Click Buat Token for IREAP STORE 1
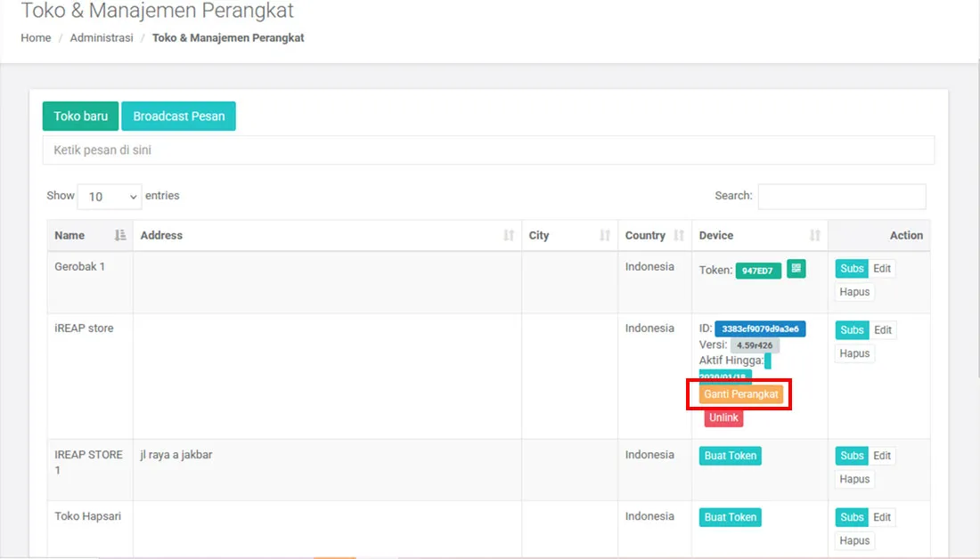Viewport: 980px width, 559px height. click(730, 456)
